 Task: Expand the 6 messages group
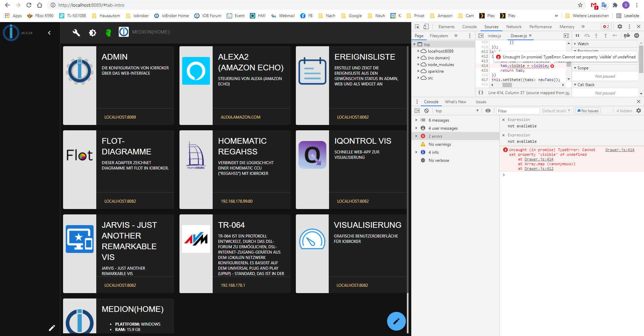click(416, 120)
